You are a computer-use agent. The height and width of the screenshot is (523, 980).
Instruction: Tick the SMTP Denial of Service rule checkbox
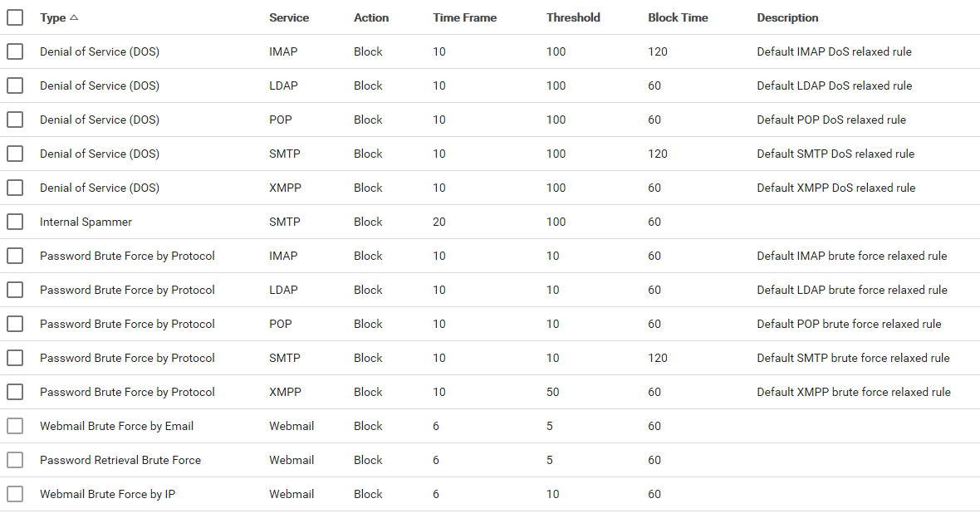[x=15, y=154]
